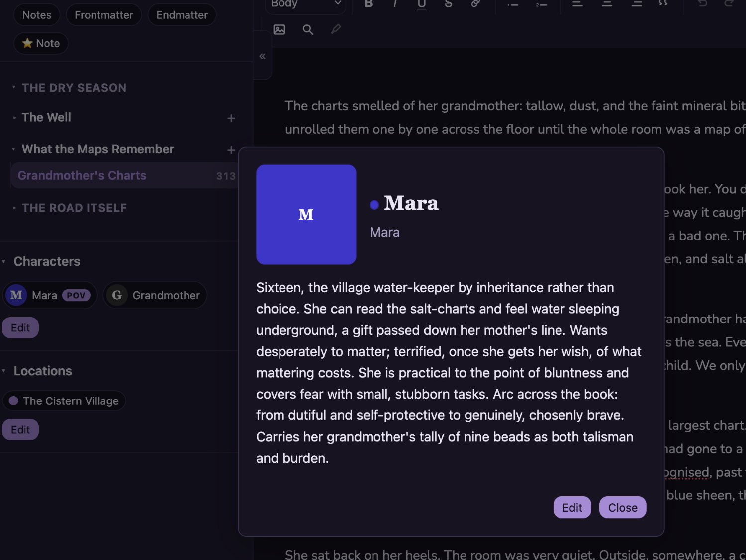Add a scene to The Well chapter
Viewport: 746px width, 560px height.
coord(231,118)
